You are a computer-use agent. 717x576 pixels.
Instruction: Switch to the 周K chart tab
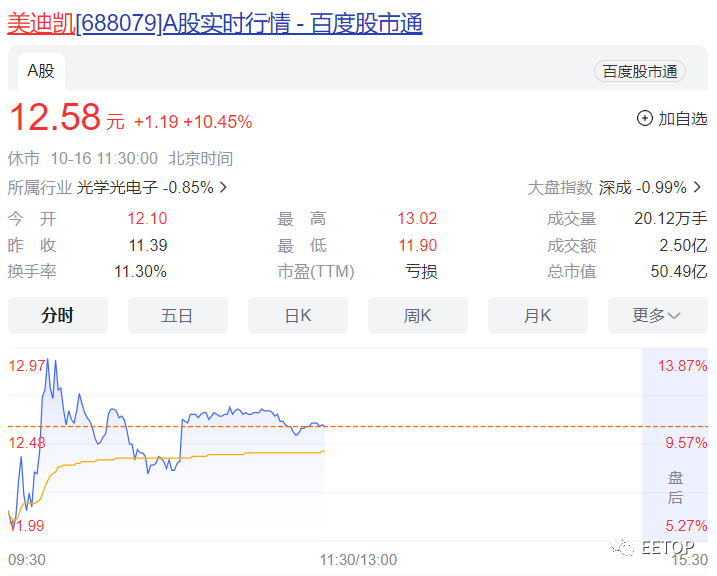pyautogui.click(x=418, y=315)
